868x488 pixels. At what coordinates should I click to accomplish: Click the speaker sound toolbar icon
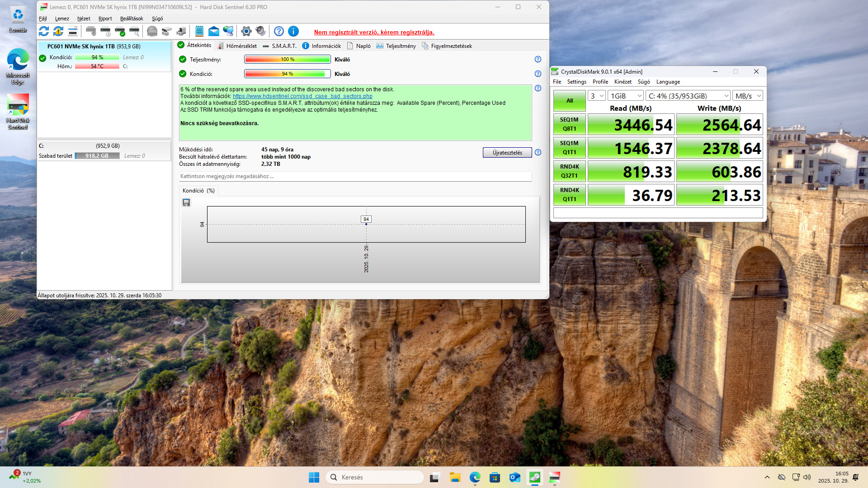[260, 31]
